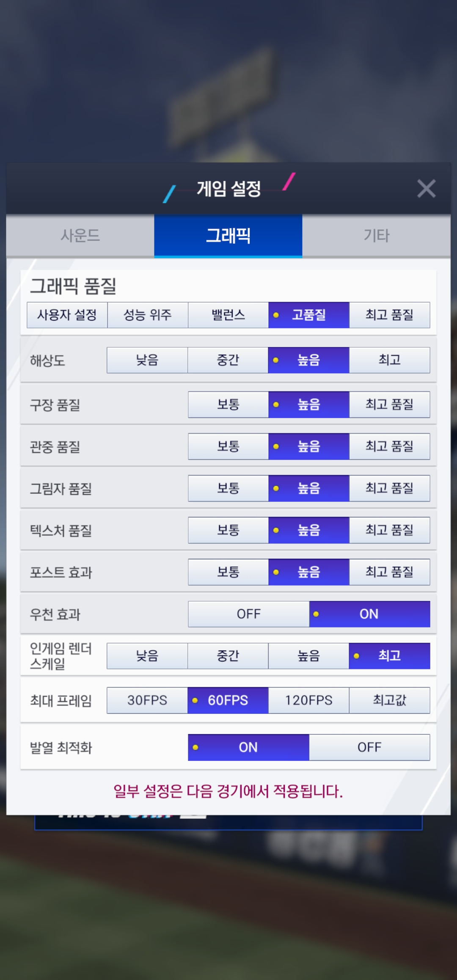
Task: Set 관중 품질 to 최고 품질
Action: pyautogui.click(x=389, y=446)
